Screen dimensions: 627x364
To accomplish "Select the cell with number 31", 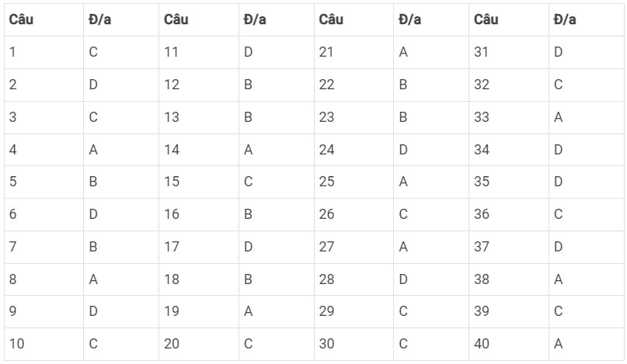I will [509, 52].
